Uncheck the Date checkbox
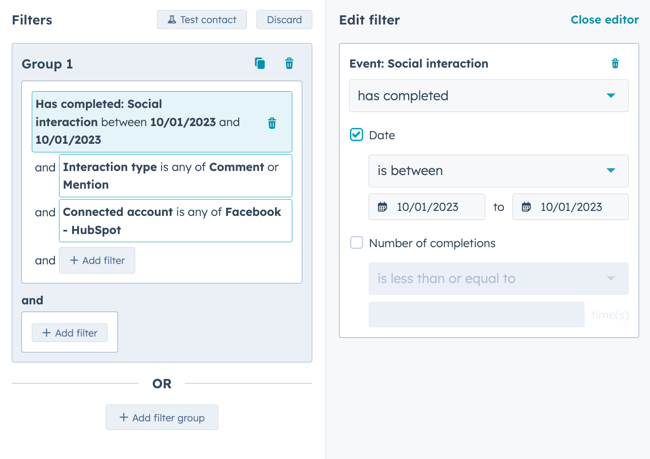The image size is (650, 459). (357, 135)
